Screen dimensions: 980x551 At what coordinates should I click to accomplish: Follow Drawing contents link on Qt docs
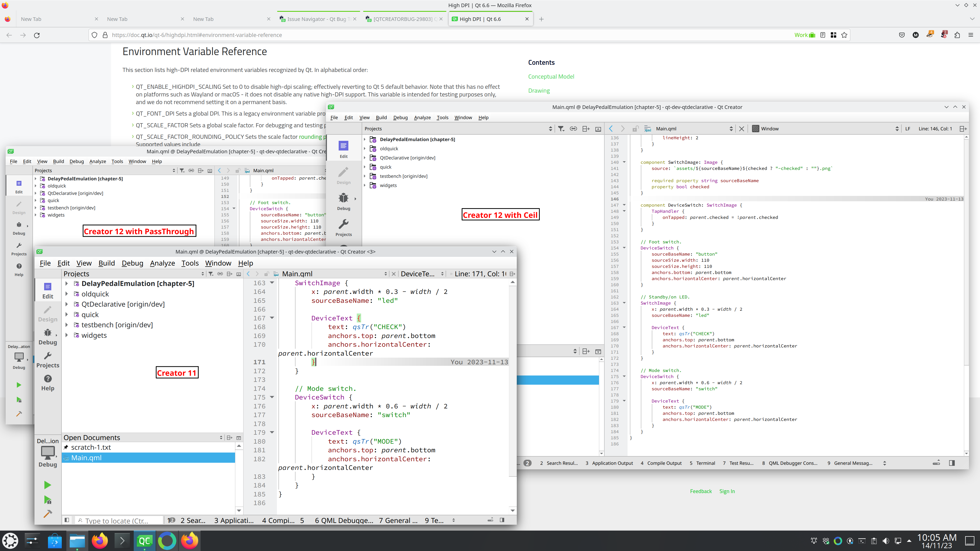tap(539, 91)
